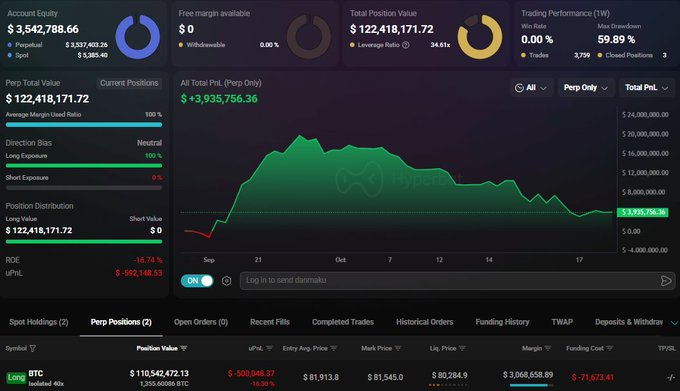
Task: Click BTC entry price $81,913.8
Action: click(x=321, y=378)
